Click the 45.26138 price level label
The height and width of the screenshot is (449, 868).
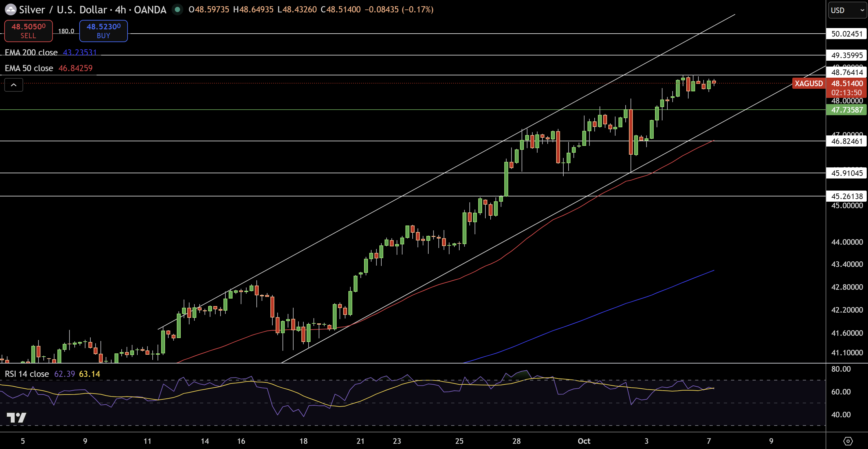coord(846,196)
